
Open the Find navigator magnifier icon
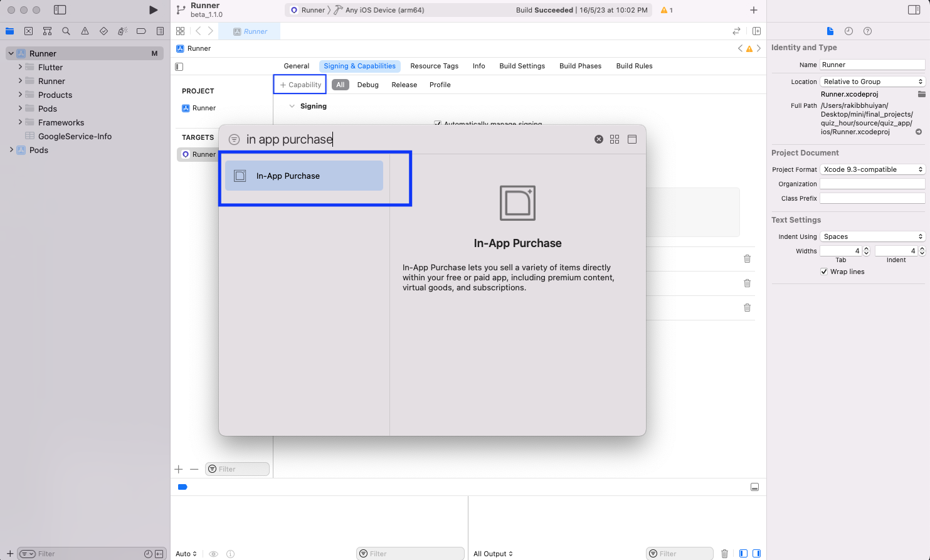[66, 31]
